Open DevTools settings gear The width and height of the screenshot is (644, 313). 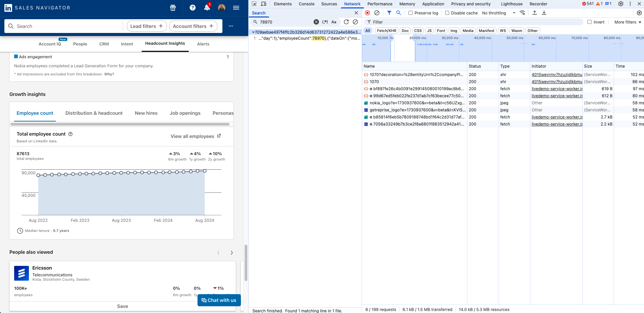pyautogui.click(x=621, y=4)
